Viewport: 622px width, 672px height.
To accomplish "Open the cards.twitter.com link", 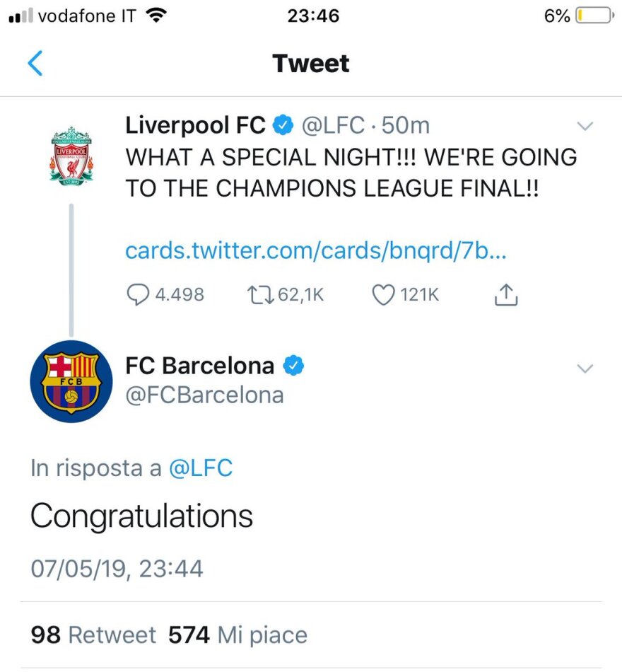I will click(315, 251).
